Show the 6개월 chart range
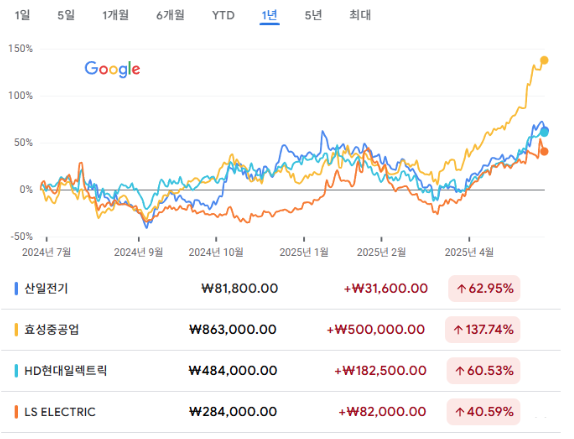This screenshot has width=574, height=439. coord(170,15)
